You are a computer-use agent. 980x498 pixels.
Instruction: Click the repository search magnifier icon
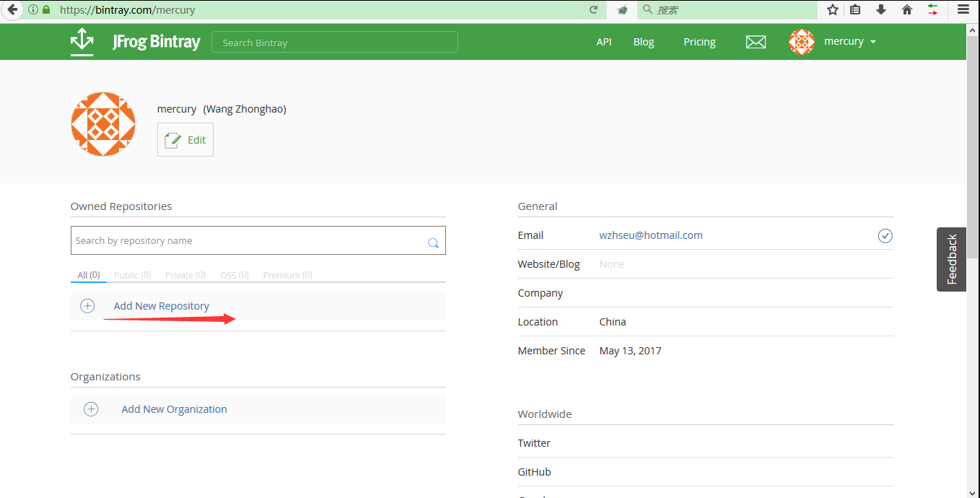pyautogui.click(x=433, y=243)
